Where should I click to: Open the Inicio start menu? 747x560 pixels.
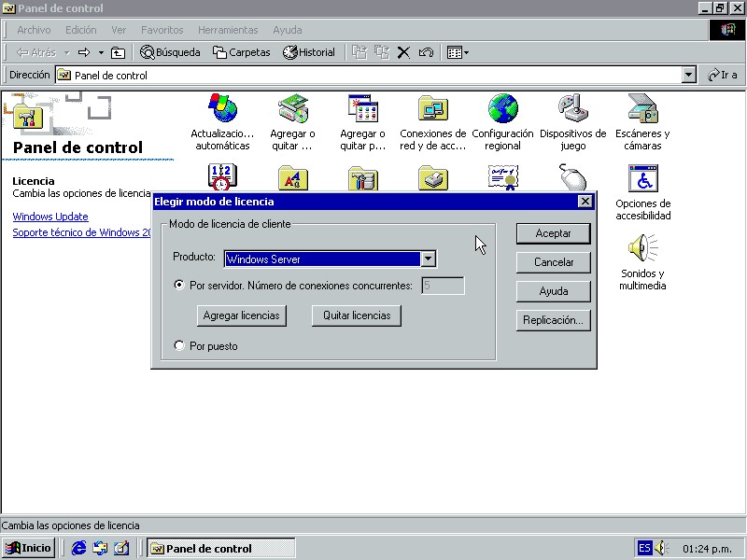coord(28,548)
